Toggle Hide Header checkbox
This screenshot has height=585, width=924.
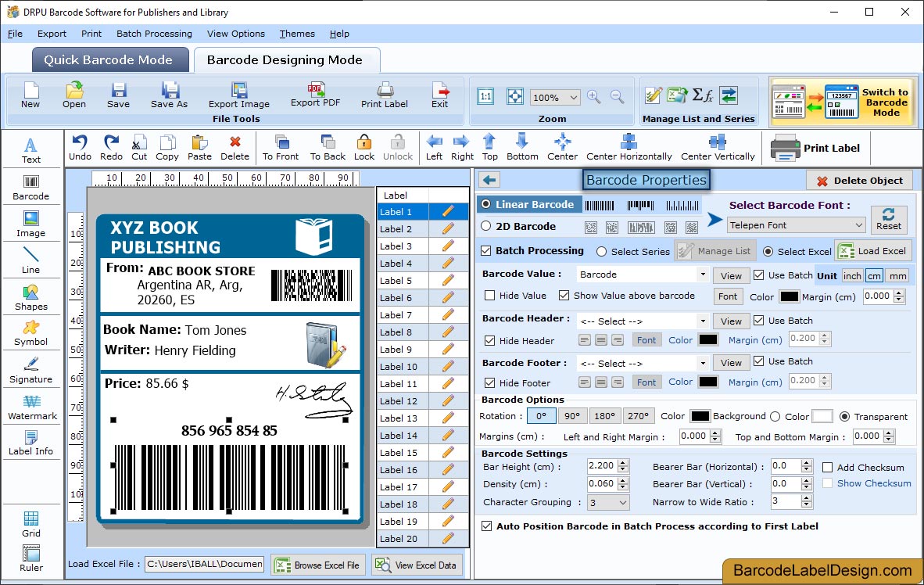[x=489, y=341]
